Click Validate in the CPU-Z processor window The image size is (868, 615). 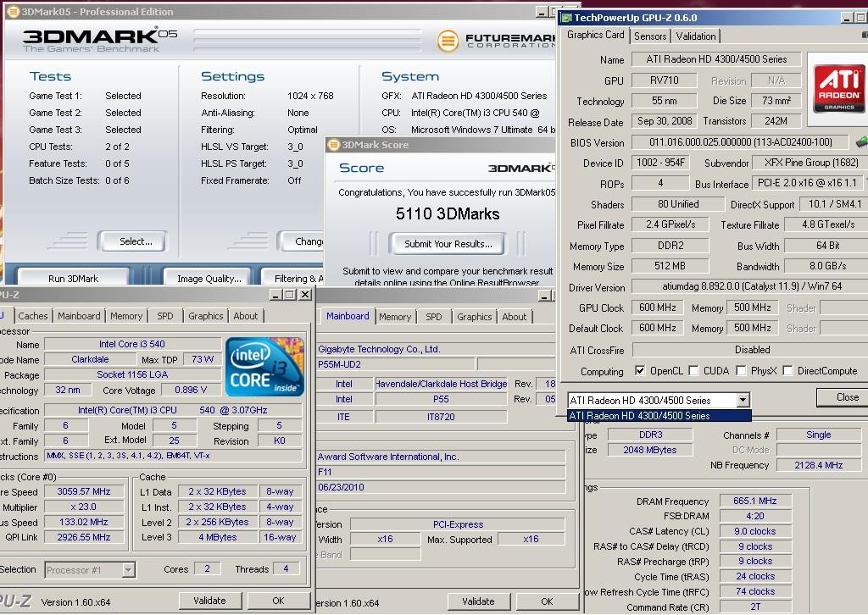pyautogui.click(x=209, y=601)
